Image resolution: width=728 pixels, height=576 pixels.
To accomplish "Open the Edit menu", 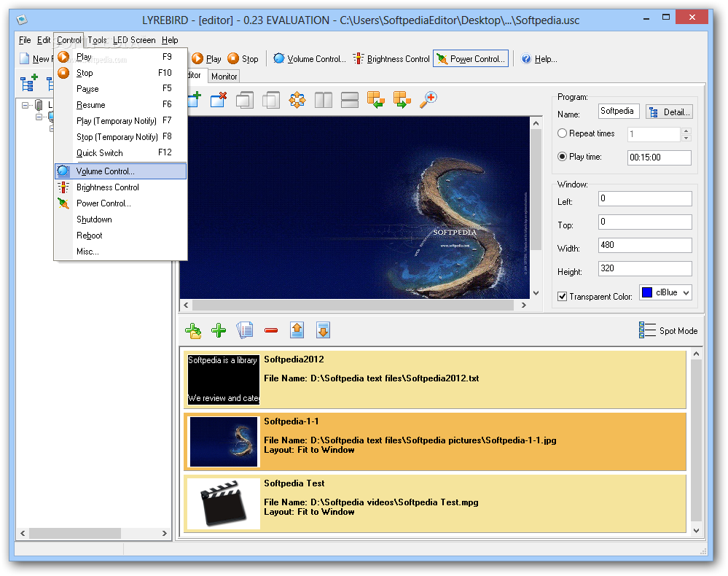I will pos(44,40).
